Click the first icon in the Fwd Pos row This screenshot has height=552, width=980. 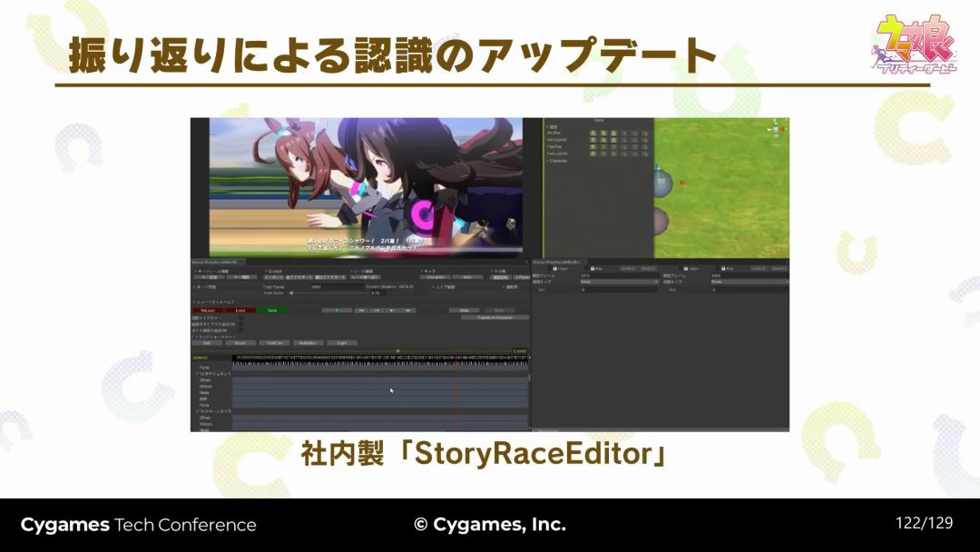593,147
